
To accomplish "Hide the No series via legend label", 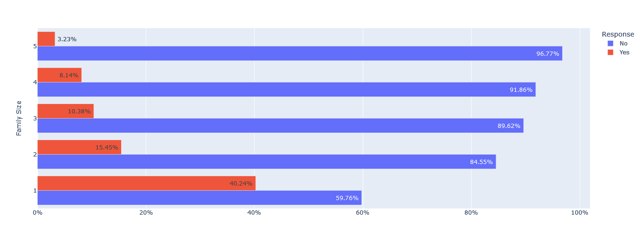I will [623, 44].
